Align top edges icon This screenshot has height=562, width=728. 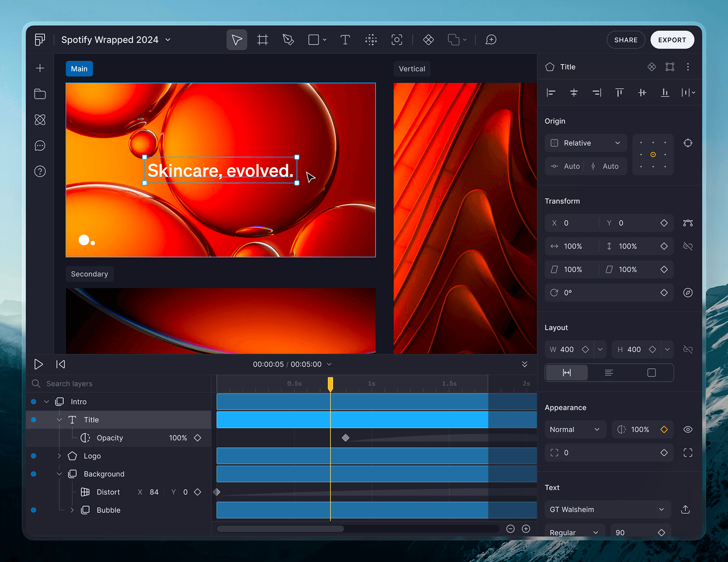(x=619, y=93)
